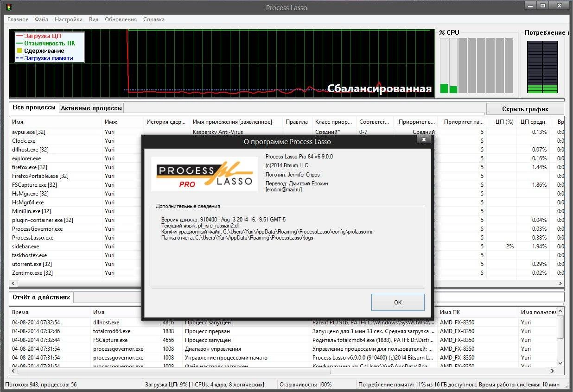
Task: Open the Главное menu
Action: coord(18,19)
